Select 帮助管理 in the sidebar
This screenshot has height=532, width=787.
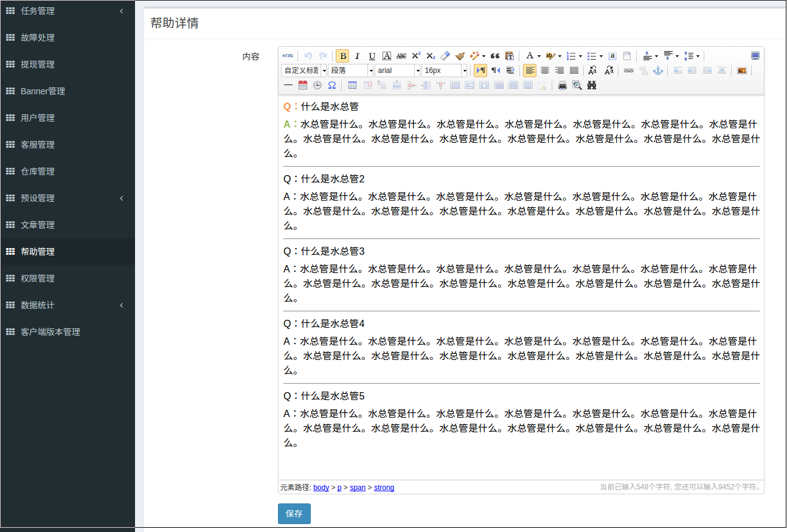click(x=68, y=252)
